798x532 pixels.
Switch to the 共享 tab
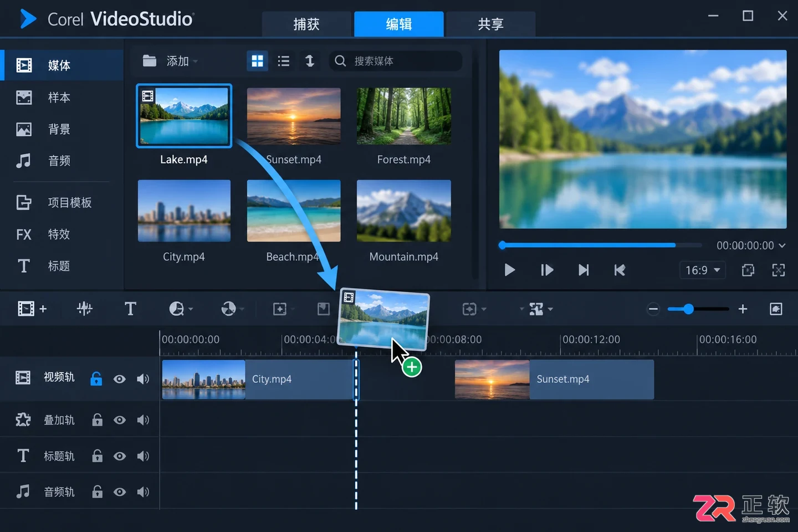pos(491,24)
